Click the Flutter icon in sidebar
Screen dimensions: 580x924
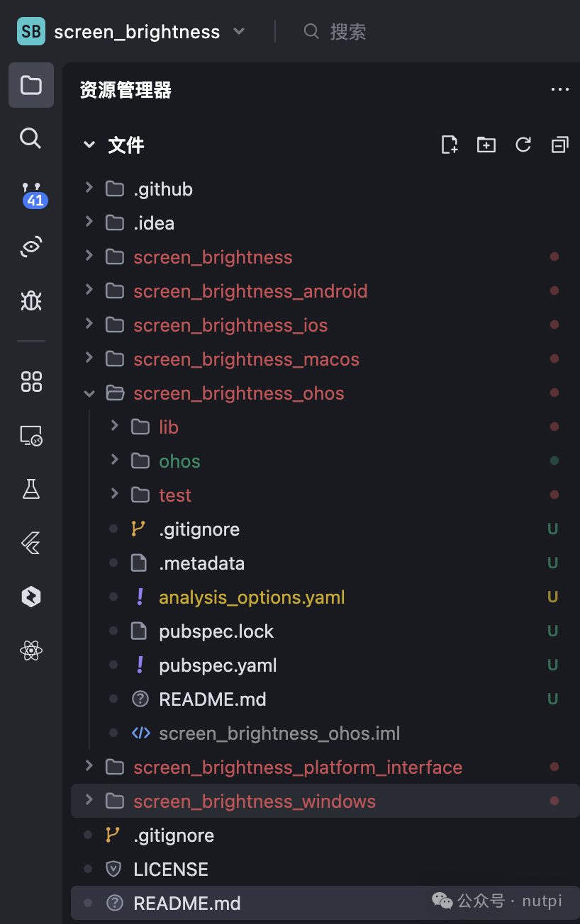(30, 543)
